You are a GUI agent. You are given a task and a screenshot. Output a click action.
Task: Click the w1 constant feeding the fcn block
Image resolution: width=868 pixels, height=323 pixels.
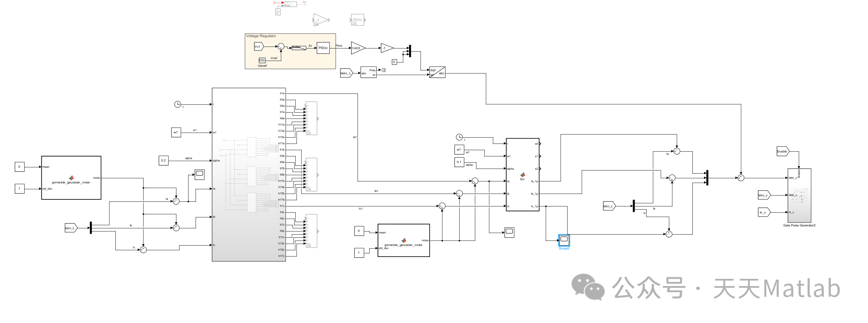tap(459, 149)
